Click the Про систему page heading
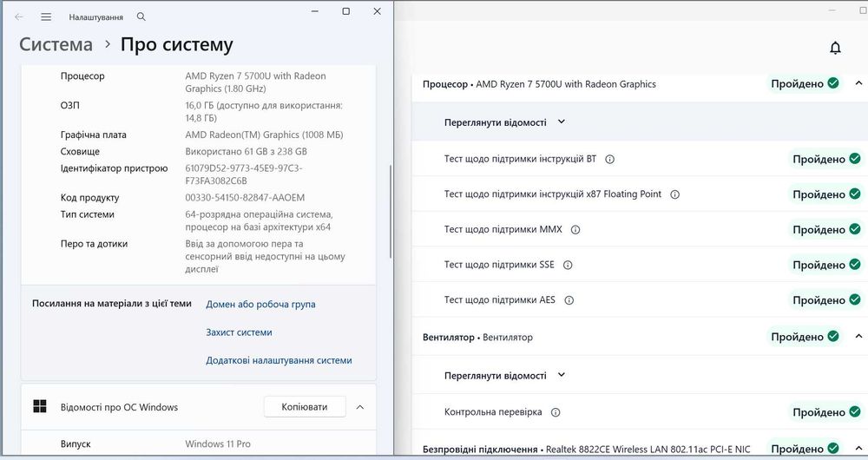This screenshot has height=460, width=868. tap(176, 45)
